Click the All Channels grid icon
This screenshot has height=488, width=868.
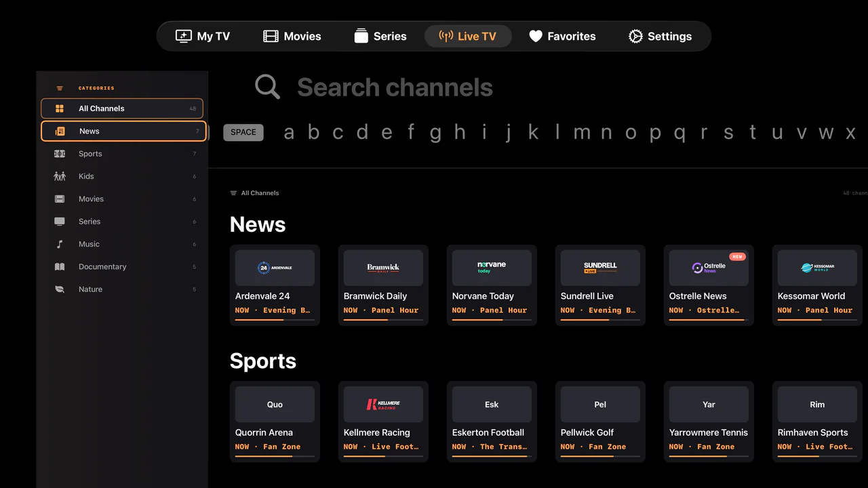tap(60, 108)
